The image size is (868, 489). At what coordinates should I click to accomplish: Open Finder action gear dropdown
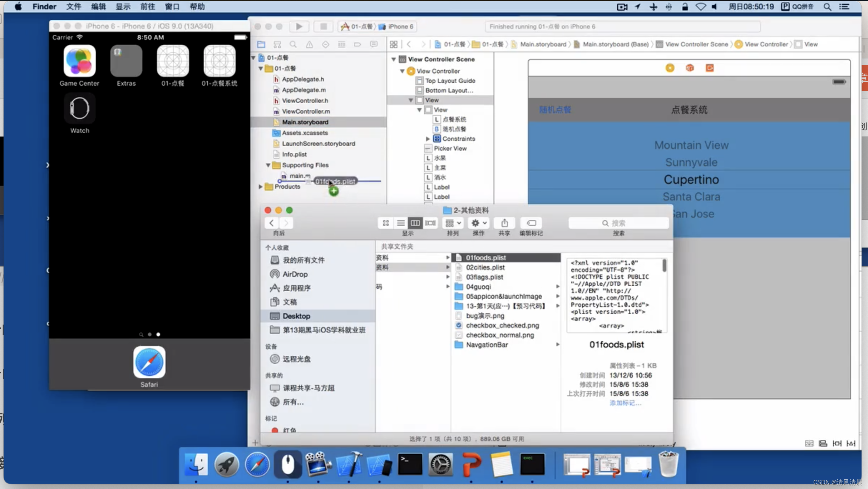(x=479, y=223)
